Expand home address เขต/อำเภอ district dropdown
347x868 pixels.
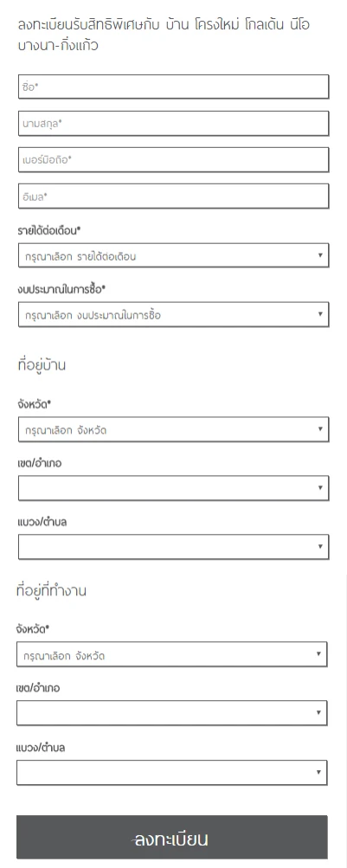point(173,488)
